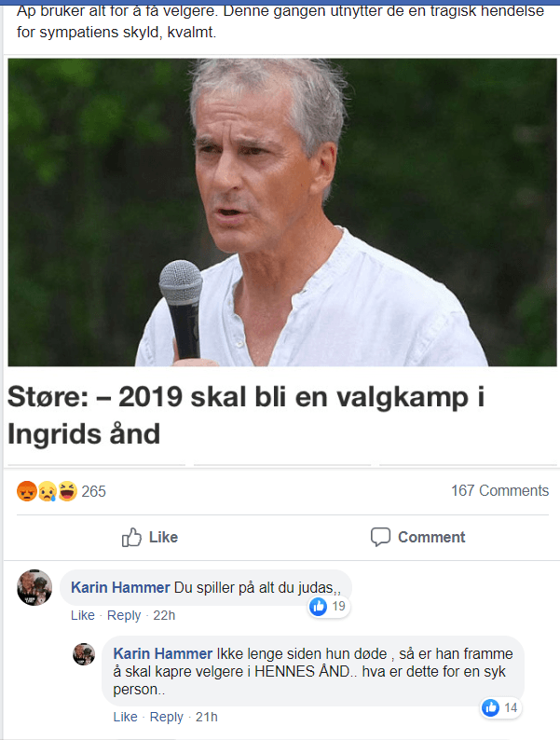Image resolution: width=560 pixels, height=740 pixels.
Task: Reply to the 22h comment
Action: pyautogui.click(x=124, y=615)
